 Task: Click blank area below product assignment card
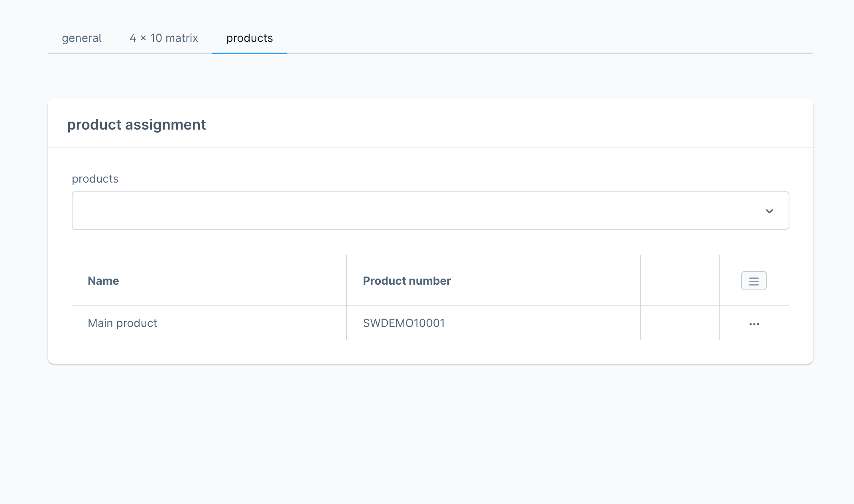[x=431, y=431]
